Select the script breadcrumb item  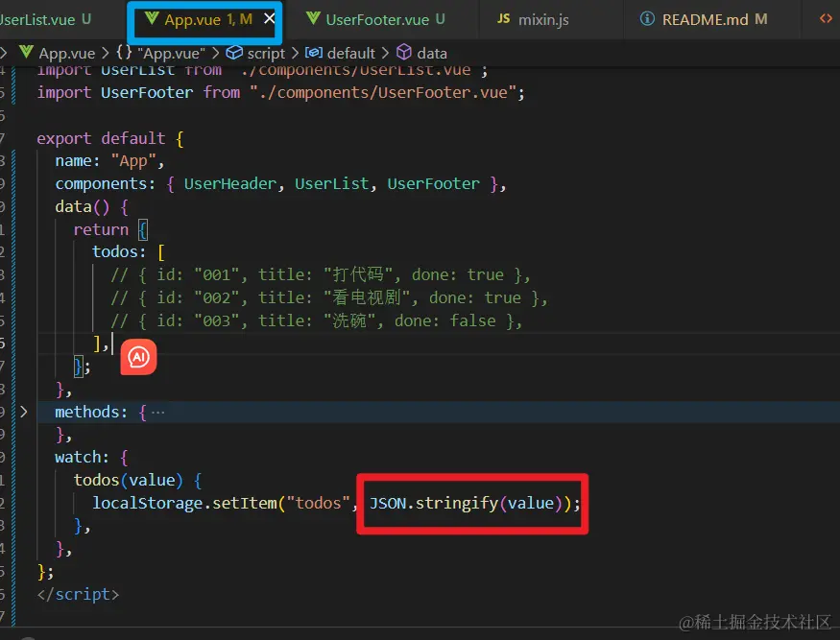(x=256, y=53)
